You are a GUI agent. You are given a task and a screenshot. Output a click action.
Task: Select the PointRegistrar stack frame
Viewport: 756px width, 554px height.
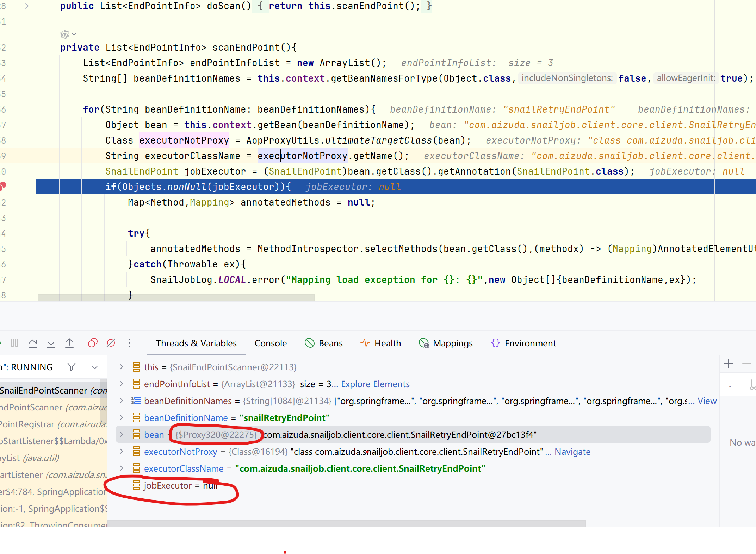coord(53,424)
